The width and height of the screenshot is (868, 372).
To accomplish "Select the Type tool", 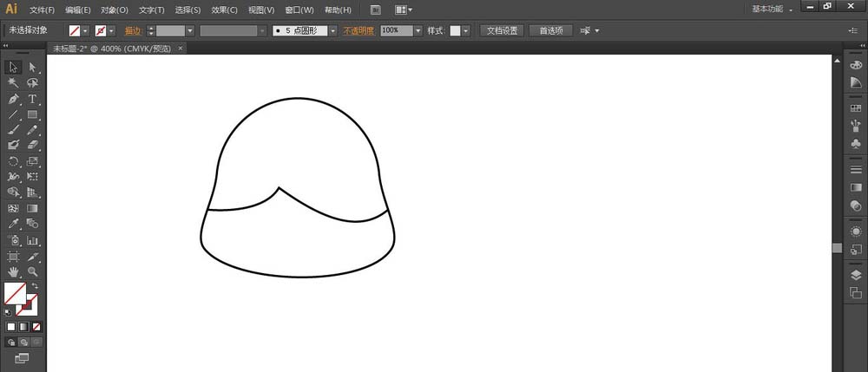I will tap(32, 99).
